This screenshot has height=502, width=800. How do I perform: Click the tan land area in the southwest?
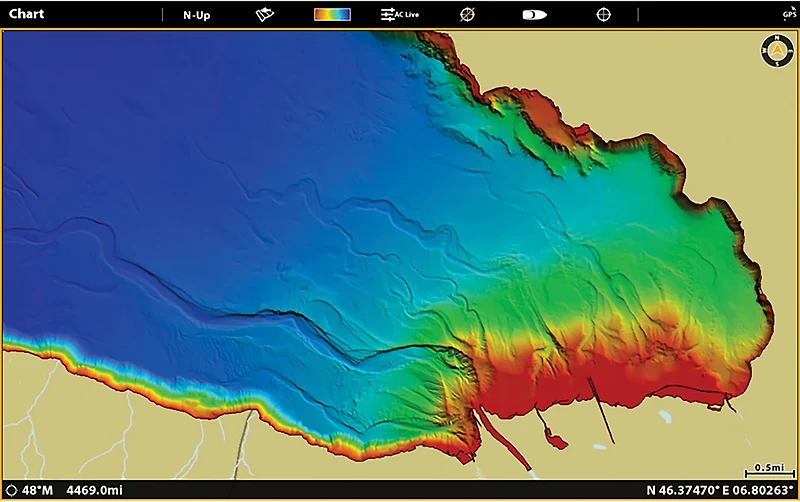coord(100,440)
